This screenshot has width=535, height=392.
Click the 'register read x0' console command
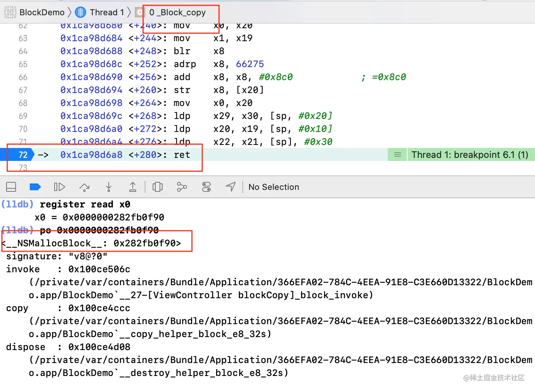85,204
